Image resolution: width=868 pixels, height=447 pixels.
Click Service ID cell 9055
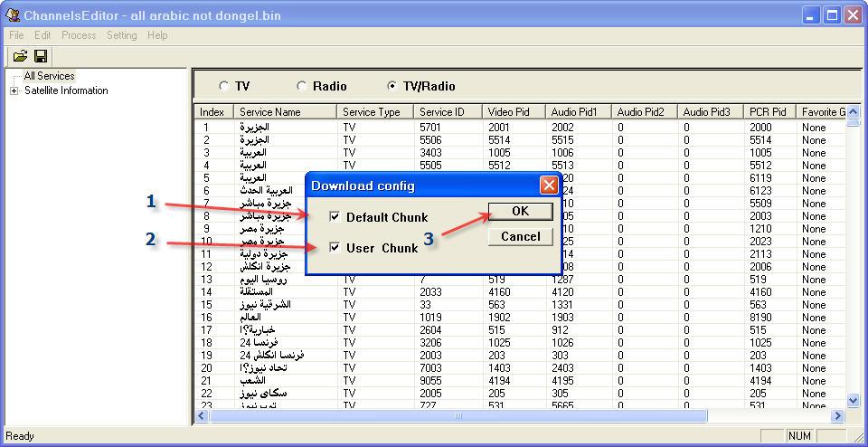pyautogui.click(x=432, y=381)
